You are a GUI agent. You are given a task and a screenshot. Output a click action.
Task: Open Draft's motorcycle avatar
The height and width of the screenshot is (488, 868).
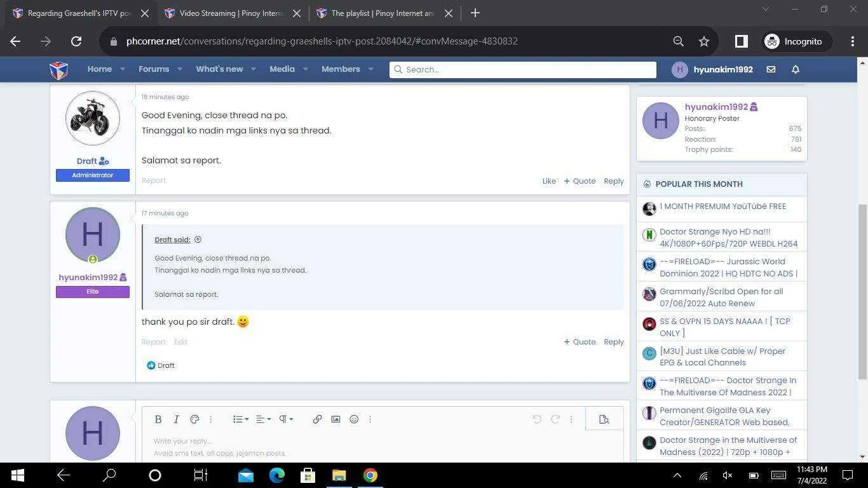(93, 118)
